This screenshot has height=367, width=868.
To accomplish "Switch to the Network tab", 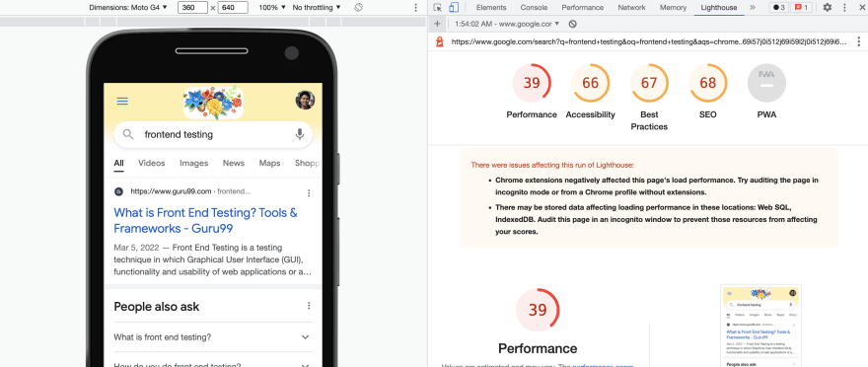I will (x=631, y=8).
